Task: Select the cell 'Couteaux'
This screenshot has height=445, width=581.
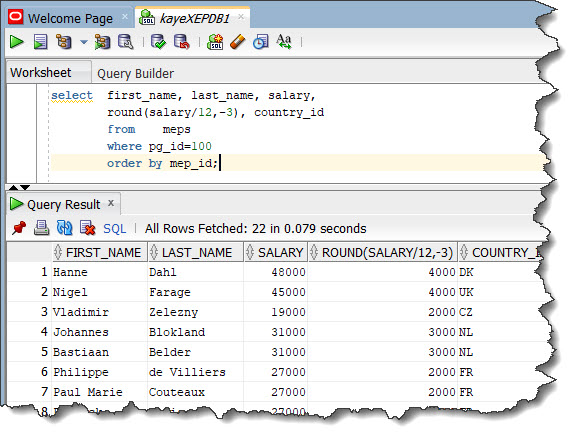Action: pos(196,392)
